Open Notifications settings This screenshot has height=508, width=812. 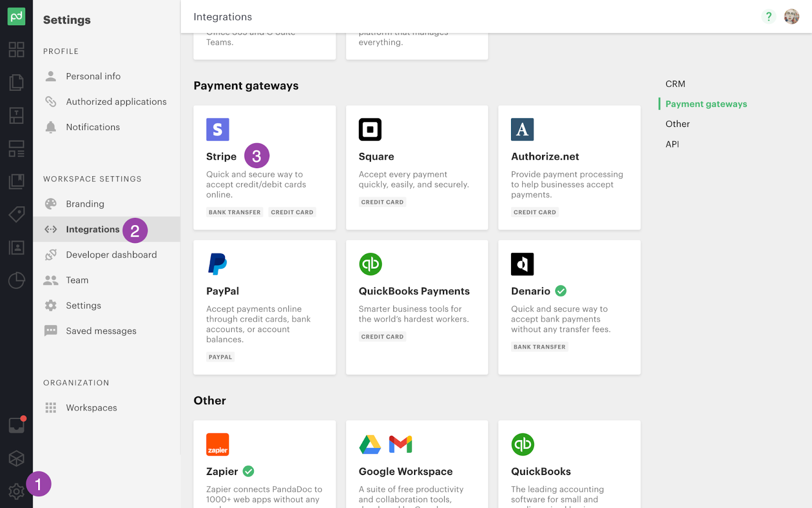click(107, 127)
